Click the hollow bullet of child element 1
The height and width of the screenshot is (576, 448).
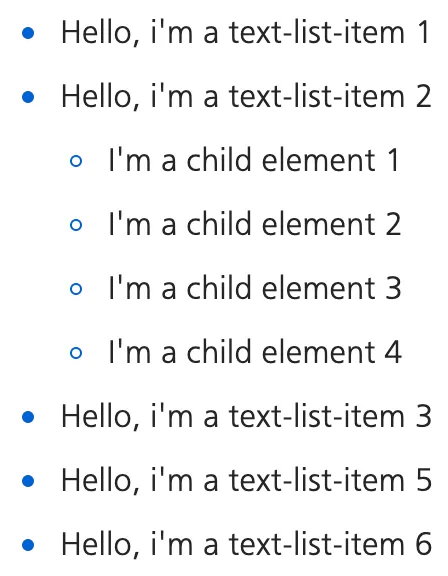(76, 161)
